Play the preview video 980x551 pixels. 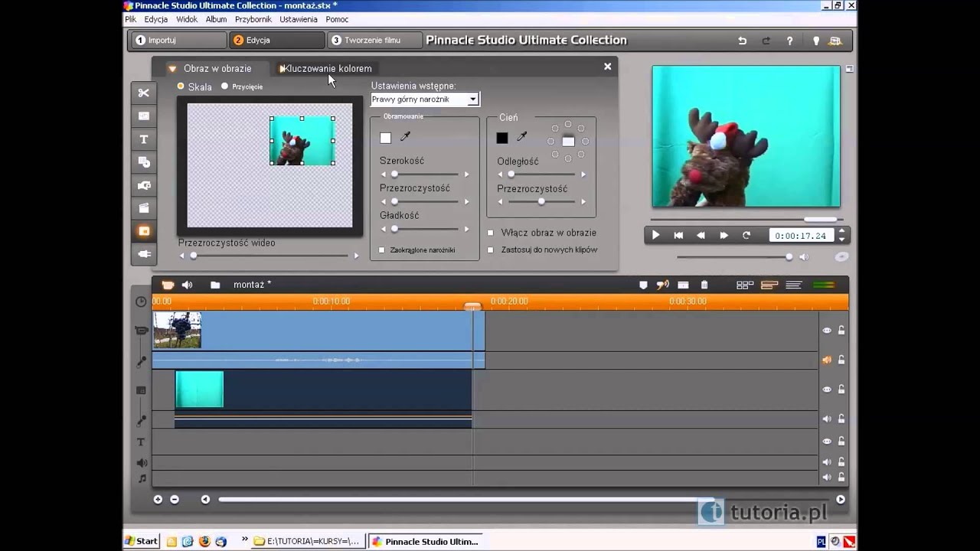click(655, 236)
